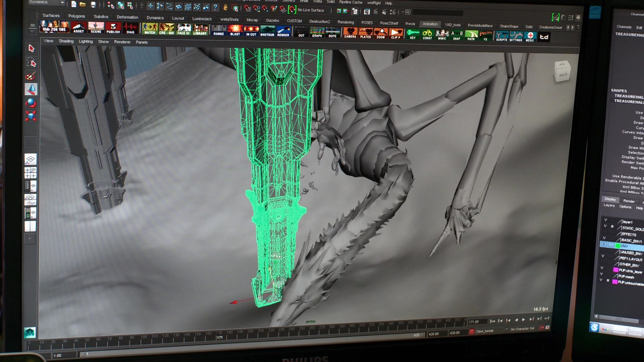The image size is (644, 362).
Task: Select the Render tab in layer editor
Action: pos(629,201)
